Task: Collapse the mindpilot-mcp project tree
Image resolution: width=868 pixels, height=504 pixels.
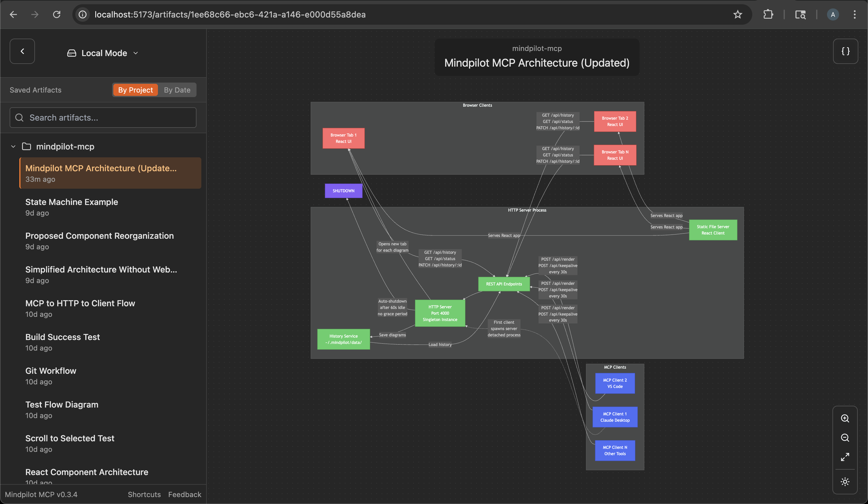Action: click(13, 146)
